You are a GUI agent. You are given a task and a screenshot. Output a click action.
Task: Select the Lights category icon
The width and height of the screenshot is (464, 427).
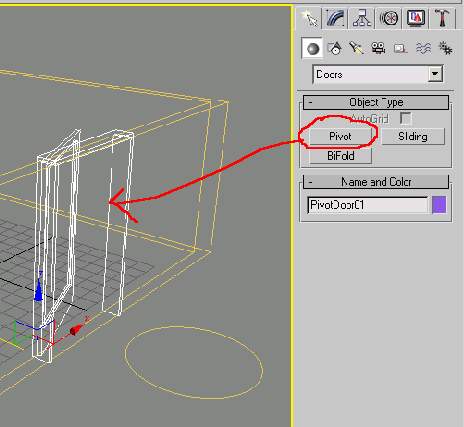(x=356, y=49)
